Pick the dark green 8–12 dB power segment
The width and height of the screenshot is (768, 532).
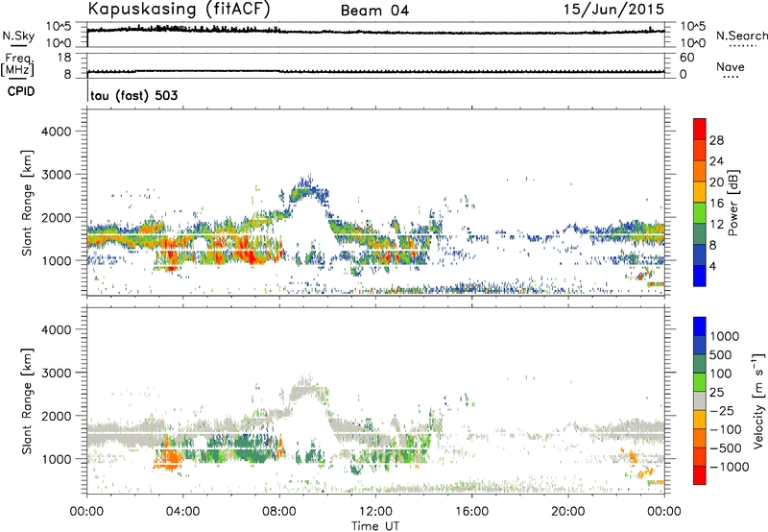(x=700, y=233)
